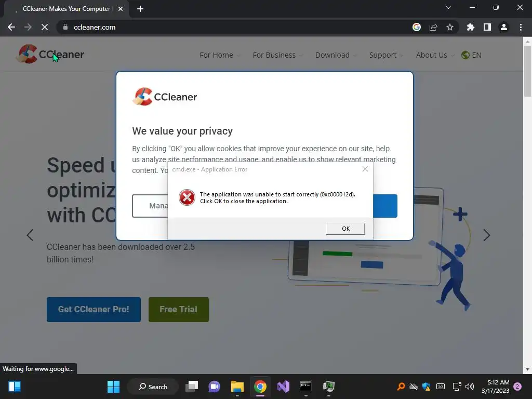
Task: Open File Explorer from taskbar
Action: [237, 387]
